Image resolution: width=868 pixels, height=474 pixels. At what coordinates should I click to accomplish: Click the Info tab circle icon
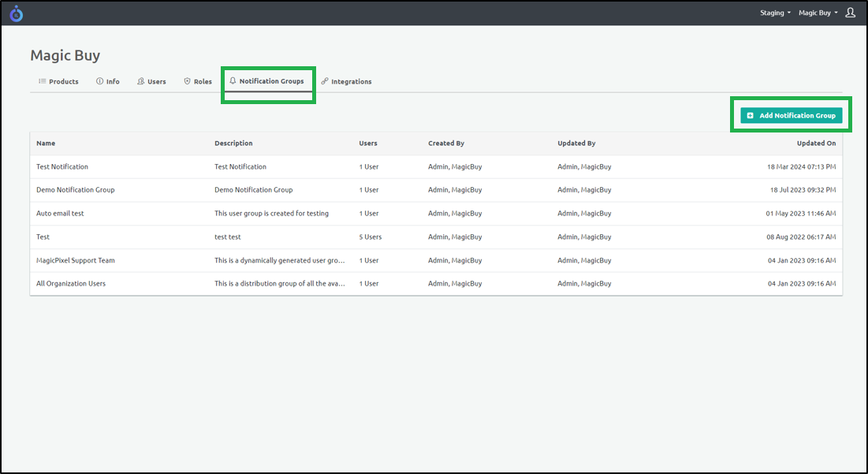point(99,81)
